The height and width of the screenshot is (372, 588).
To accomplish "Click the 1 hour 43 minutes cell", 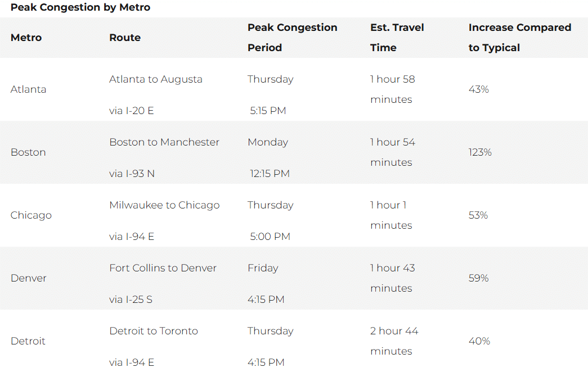I will pyautogui.click(x=392, y=278).
